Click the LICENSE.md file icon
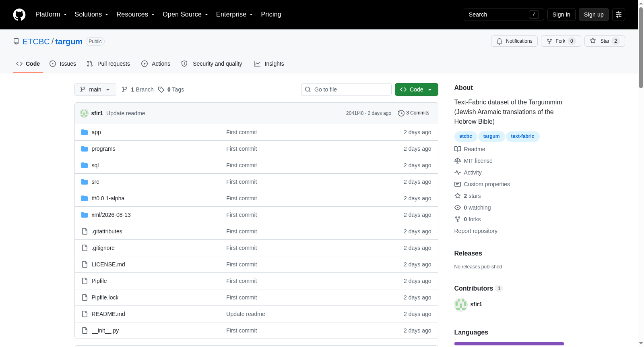 [x=85, y=264]
